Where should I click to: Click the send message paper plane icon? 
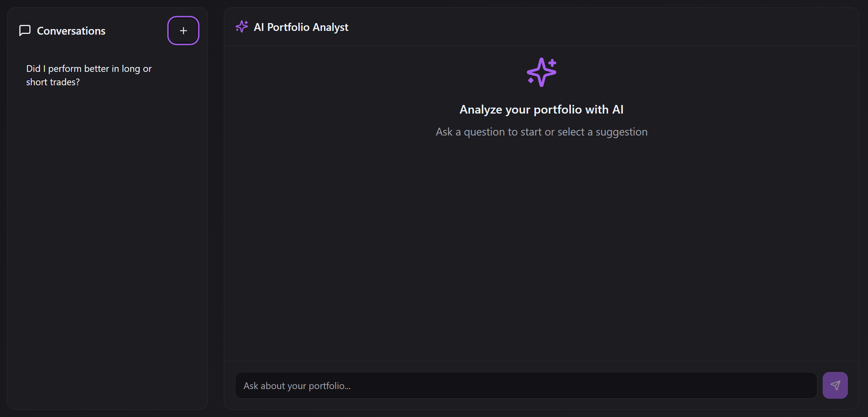click(x=835, y=385)
